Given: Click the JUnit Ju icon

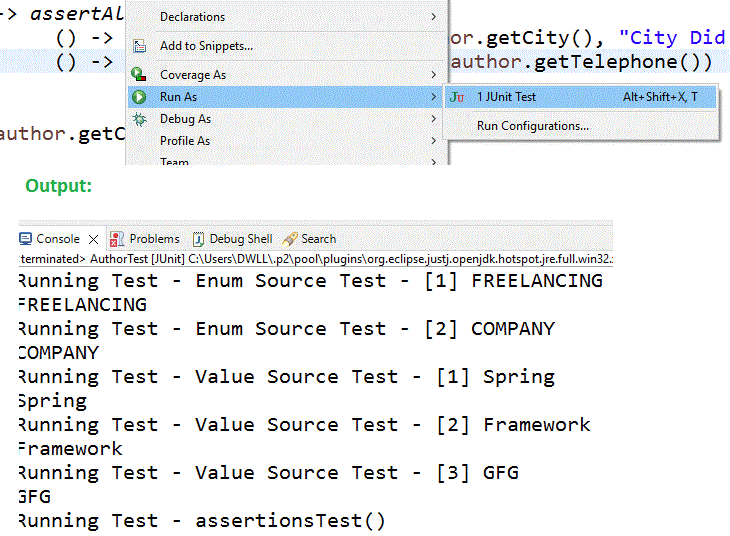Looking at the screenshot, I should [457, 97].
